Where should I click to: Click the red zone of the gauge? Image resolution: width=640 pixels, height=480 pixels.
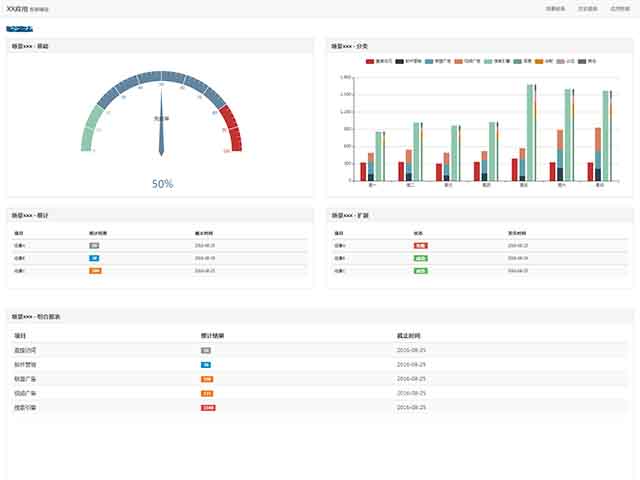[232, 128]
